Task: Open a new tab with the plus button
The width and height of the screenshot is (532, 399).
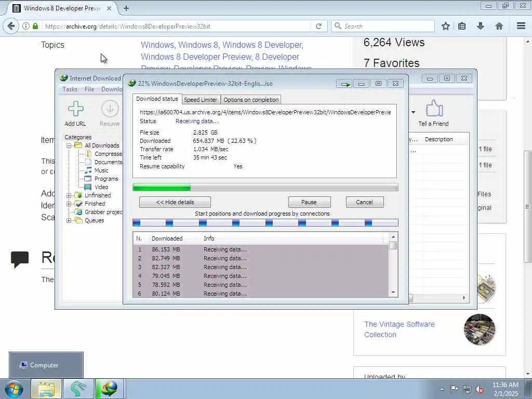Action: [x=126, y=8]
